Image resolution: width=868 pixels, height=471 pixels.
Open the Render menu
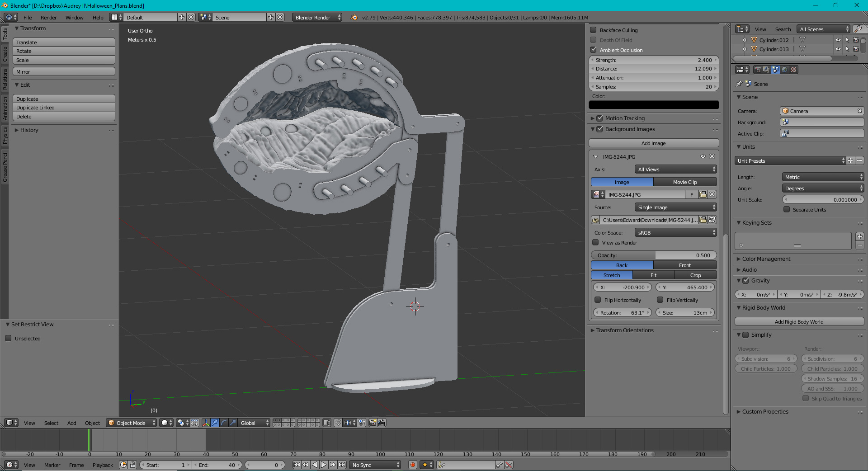point(48,18)
